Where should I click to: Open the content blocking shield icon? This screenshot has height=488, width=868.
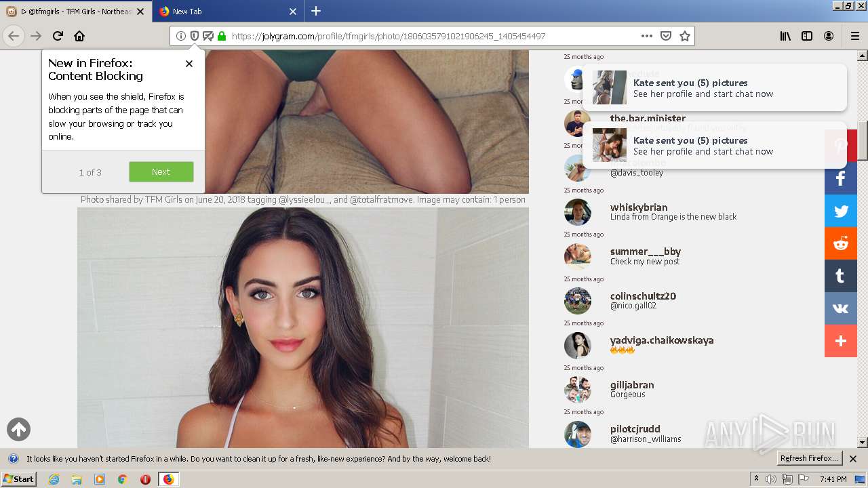click(195, 36)
